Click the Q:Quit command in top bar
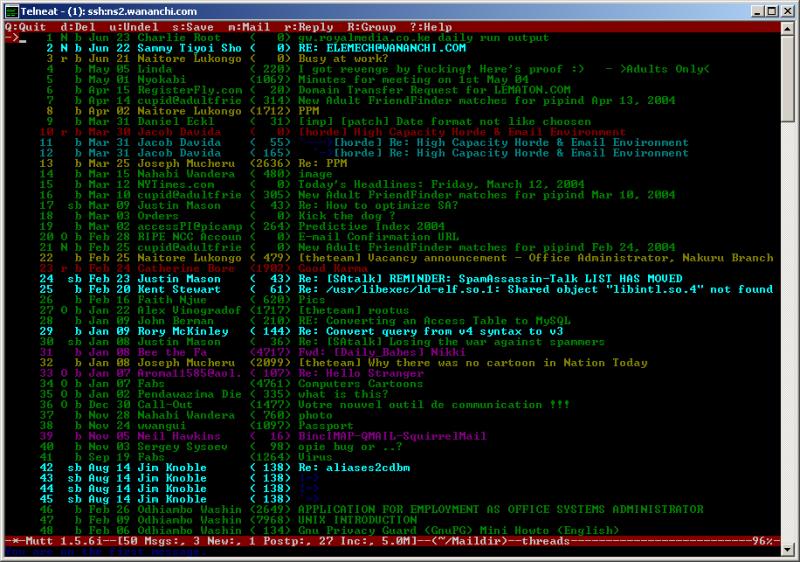Screen dimensions: 800x562 pos(26,27)
